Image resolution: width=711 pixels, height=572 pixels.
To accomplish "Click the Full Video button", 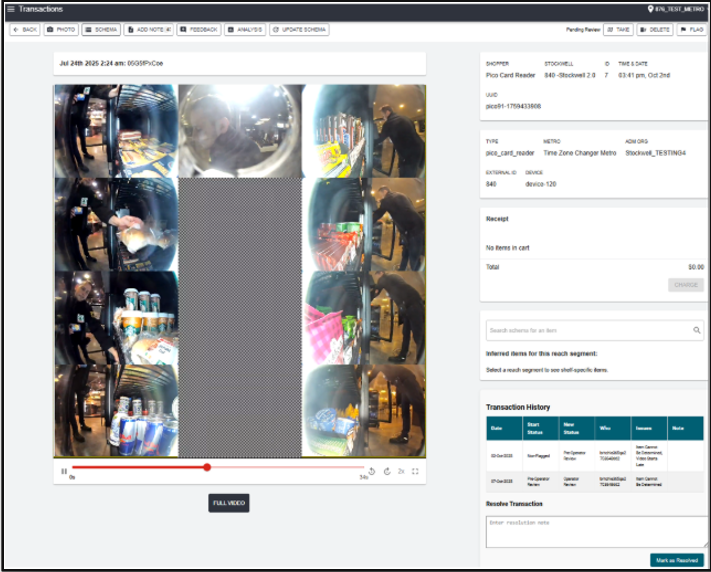I will [229, 503].
